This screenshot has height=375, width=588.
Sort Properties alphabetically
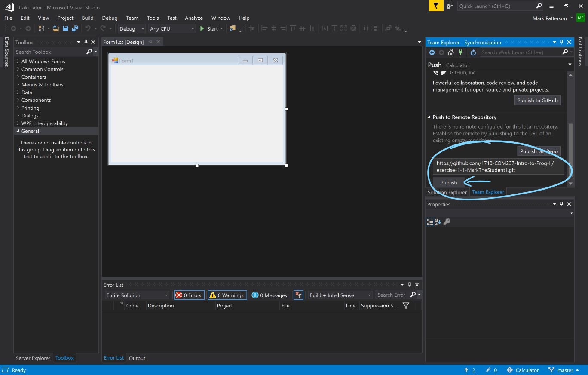438,222
